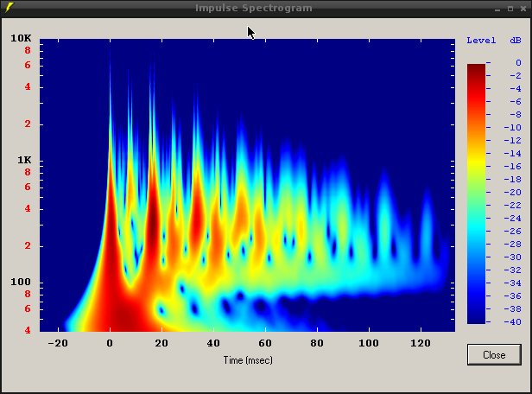Screen dimensions: 532x394
Task: Click the '-2' dB scale value
Action: [516, 76]
